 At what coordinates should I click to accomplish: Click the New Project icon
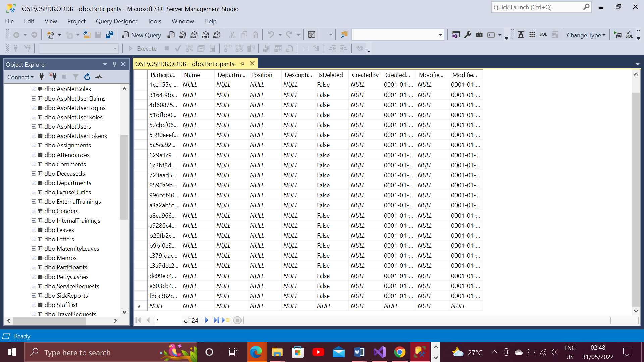click(x=50, y=35)
